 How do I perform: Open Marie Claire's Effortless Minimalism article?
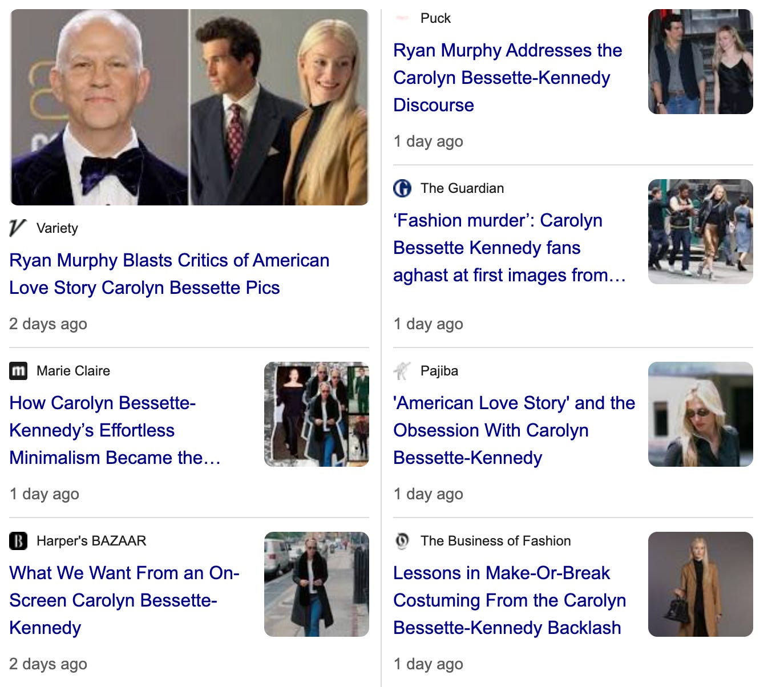tap(115, 430)
